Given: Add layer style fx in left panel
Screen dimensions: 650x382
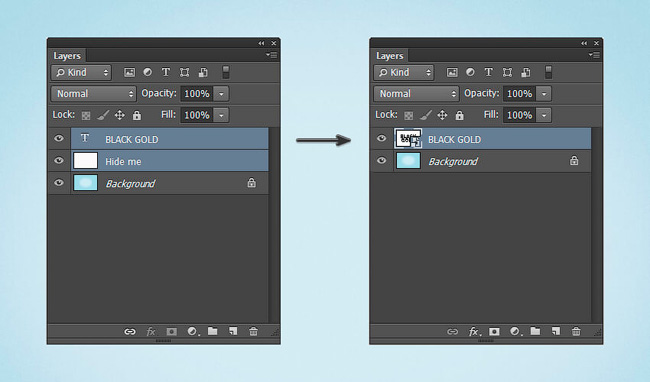Looking at the screenshot, I should (x=151, y=331).
